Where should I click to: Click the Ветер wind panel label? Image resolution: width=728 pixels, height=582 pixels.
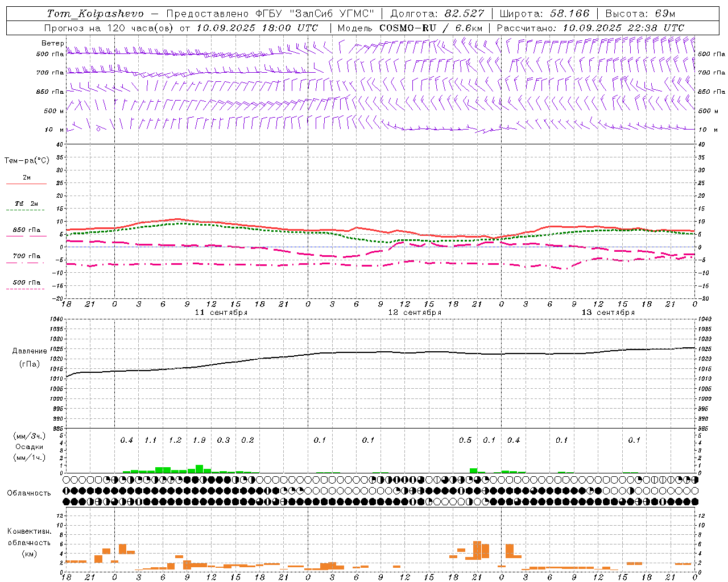(52, 43)
